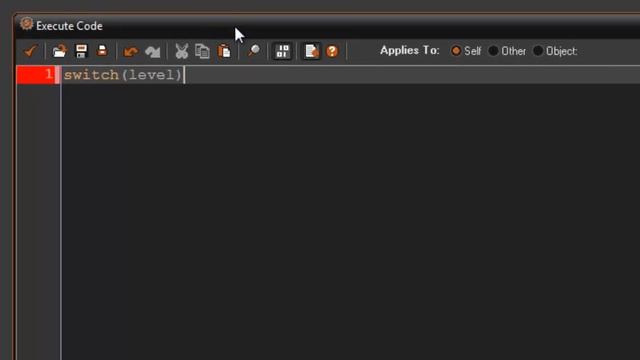This screenshot has width=640, height=360.
Task: Undo the last edit
Action: (x=131, y=51)
